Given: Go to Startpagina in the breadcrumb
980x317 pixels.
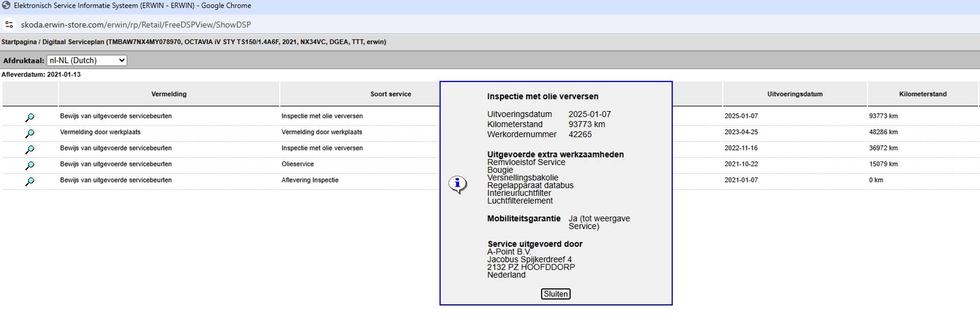Looking at the screenshot, I should tap(19, 42).
